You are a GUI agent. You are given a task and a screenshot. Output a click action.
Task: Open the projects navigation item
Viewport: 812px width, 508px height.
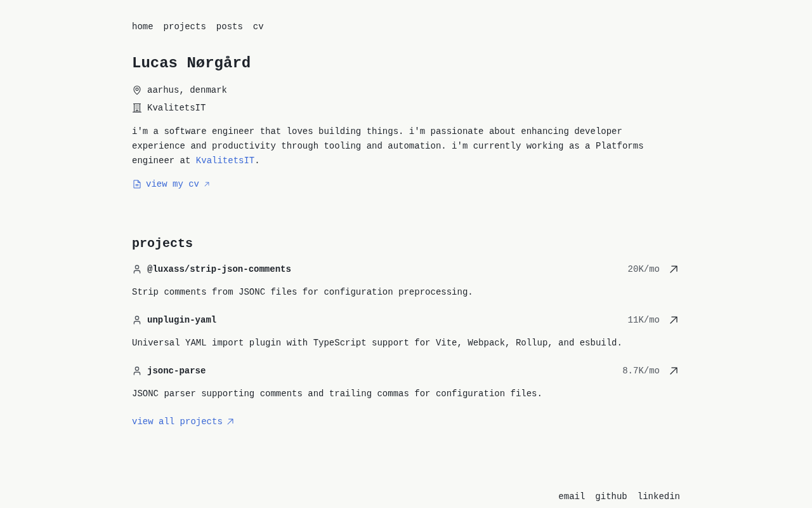point(185,27)
